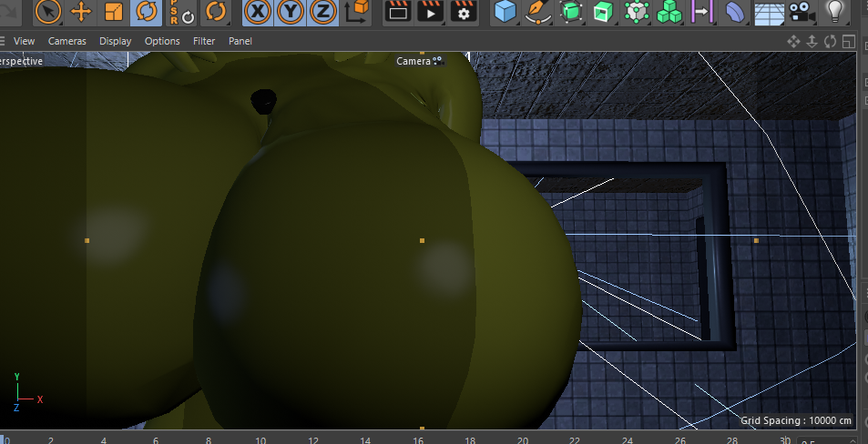
Task: Toggle X axis lock
Action: click(259, 12)
